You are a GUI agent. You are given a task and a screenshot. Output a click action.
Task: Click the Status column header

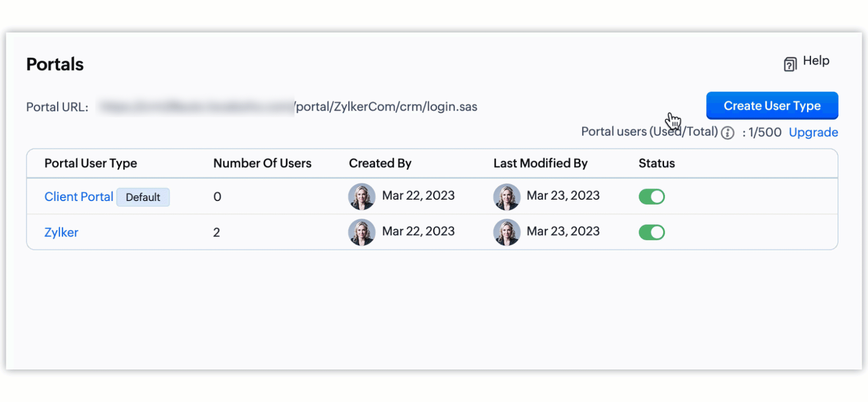[656, 164]
